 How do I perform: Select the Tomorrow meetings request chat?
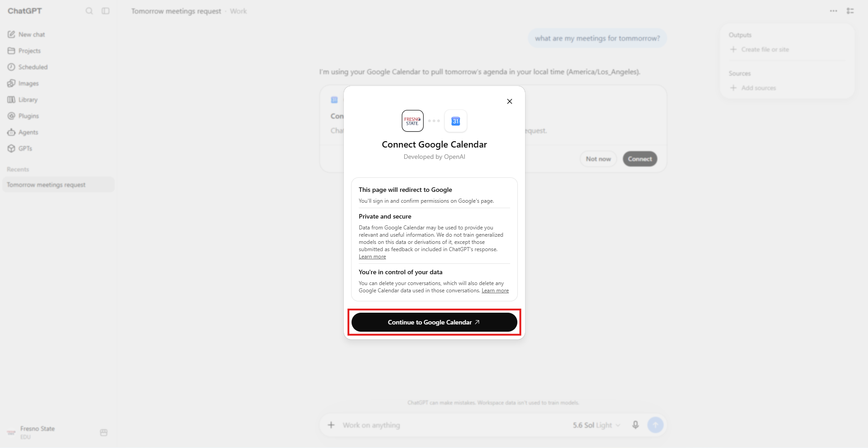point(58,185)
